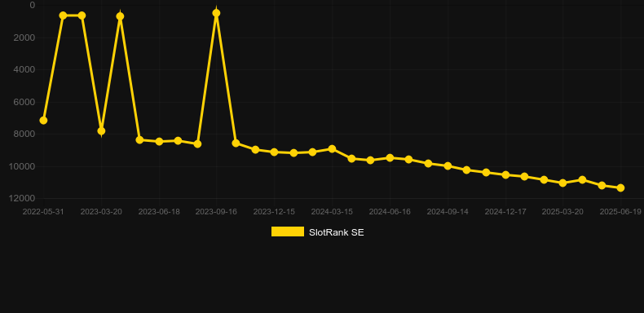
Task: Click the 2023-06-18 x-axis date label
Action: (x=159, y=212)
